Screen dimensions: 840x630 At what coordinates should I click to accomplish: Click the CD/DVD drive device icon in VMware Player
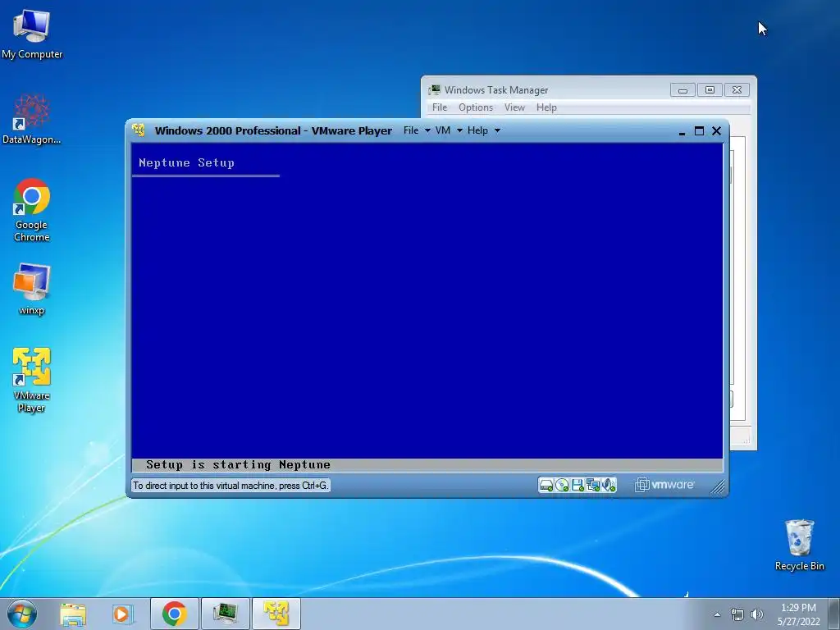561,486
